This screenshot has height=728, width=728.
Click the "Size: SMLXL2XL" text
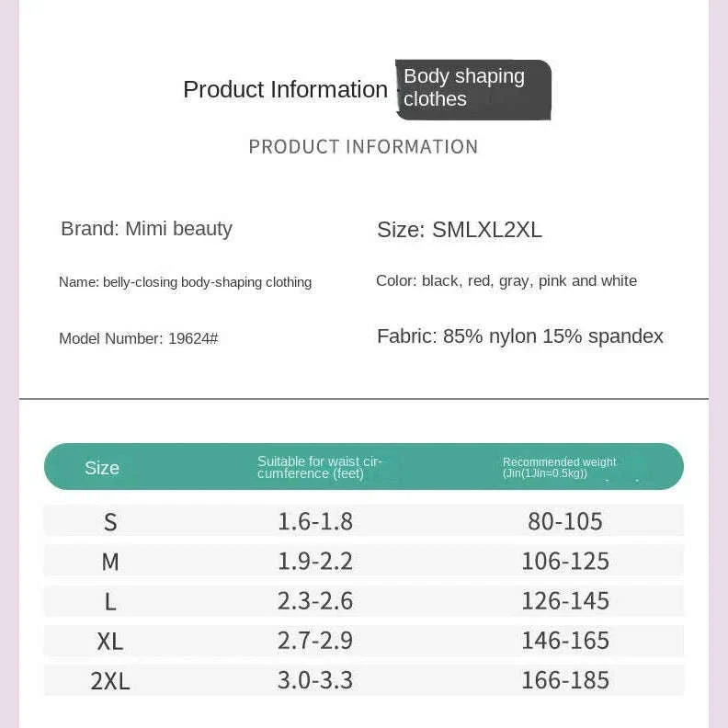click(x=460, y=230)
